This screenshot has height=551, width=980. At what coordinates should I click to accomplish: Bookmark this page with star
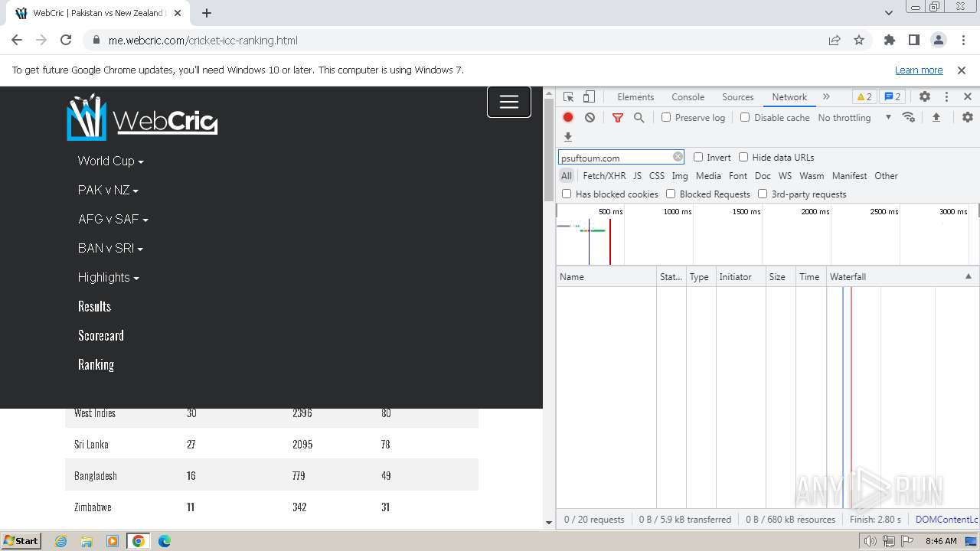859,41
